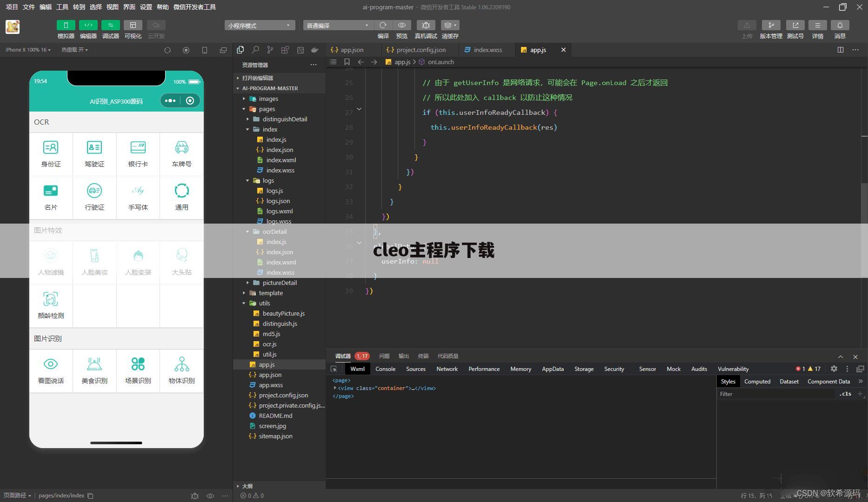
Task: Open Version Management
Action: pos(771,25)
